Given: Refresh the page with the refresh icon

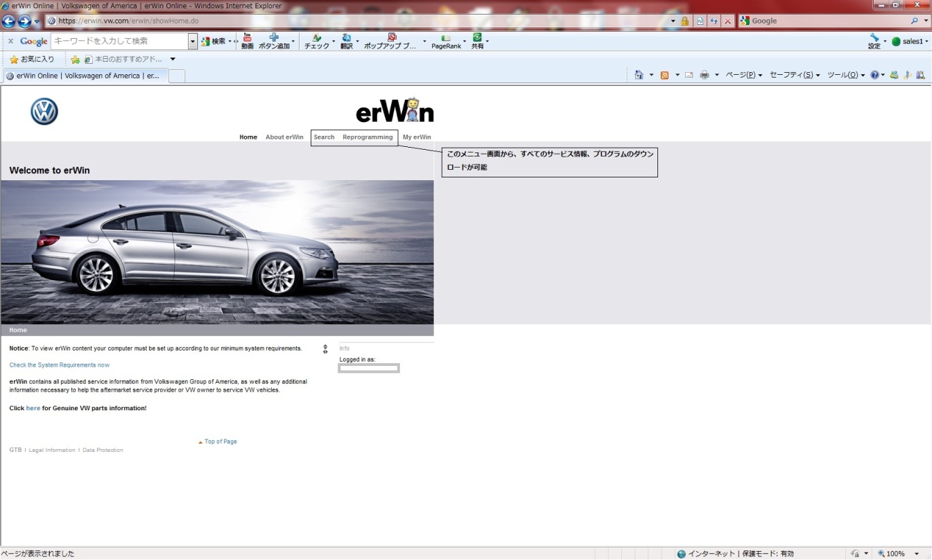Looking at the screenshot, I should point(714,21).
